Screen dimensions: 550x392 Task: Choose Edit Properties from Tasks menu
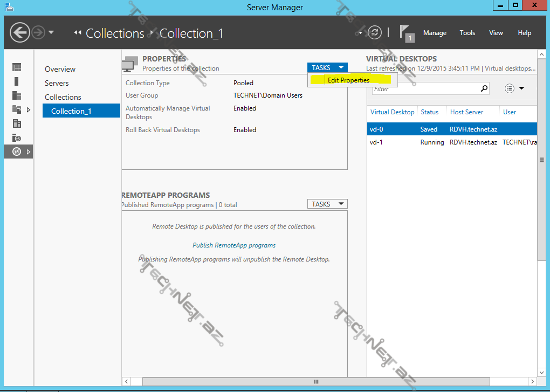pyautogui.click(x=348, y=80)
